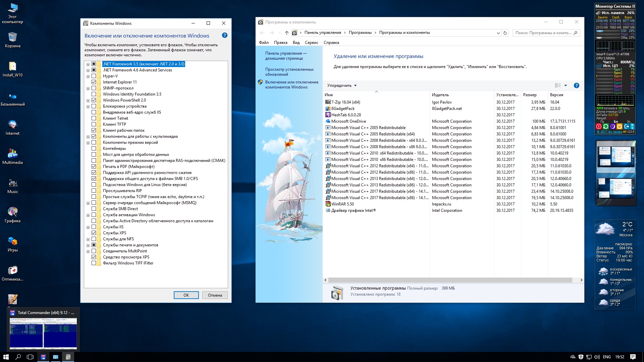Click the refresh button next to address bar

tap(505, 33)
